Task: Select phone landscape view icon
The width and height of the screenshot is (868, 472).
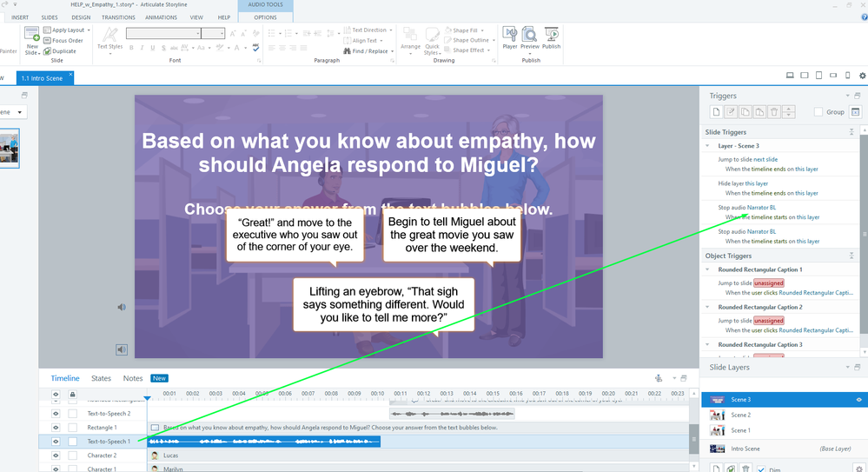Action: 833,76
